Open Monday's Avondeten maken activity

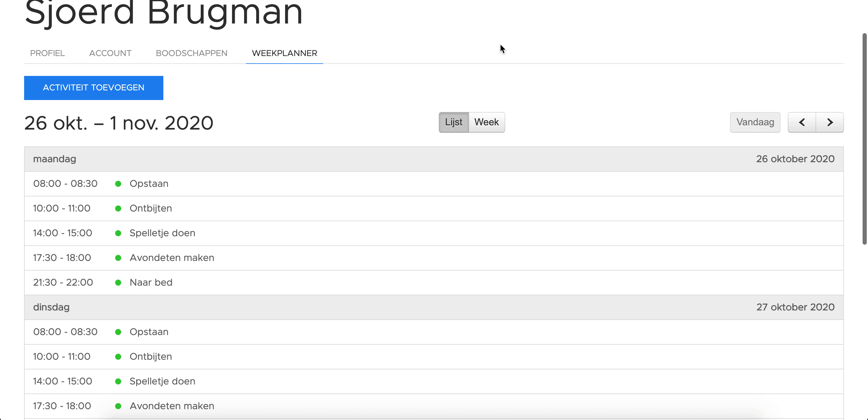pyautogui.click(x=172, y=258)
